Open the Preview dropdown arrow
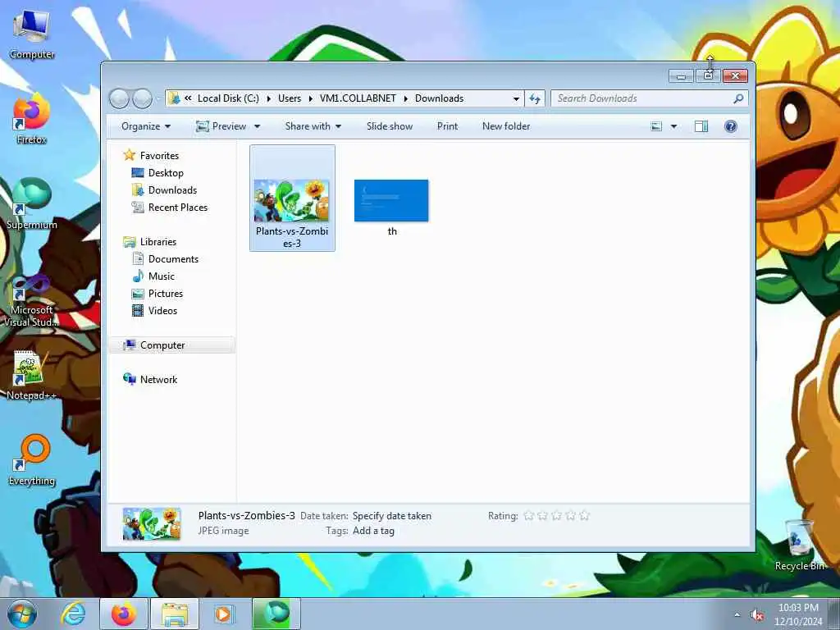The width and height of the screenshot is (840, 630). pos(257,126)
